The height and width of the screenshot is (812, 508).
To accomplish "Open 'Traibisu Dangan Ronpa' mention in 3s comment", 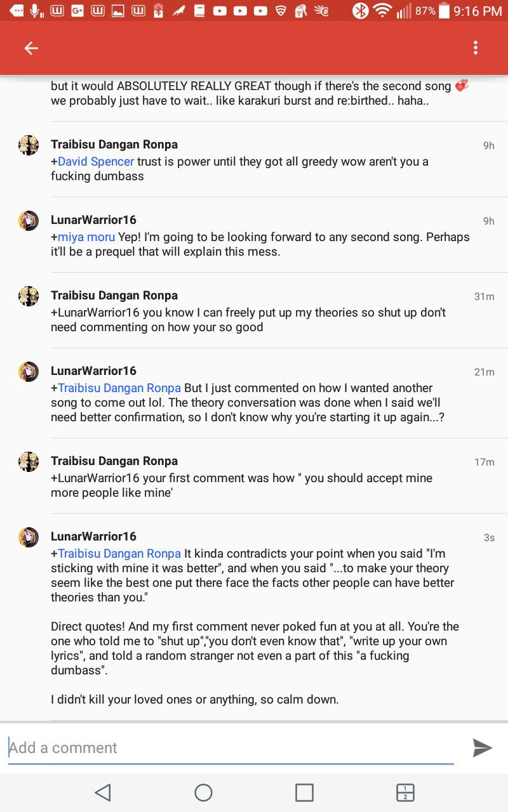I will click(x=119, y=554).
